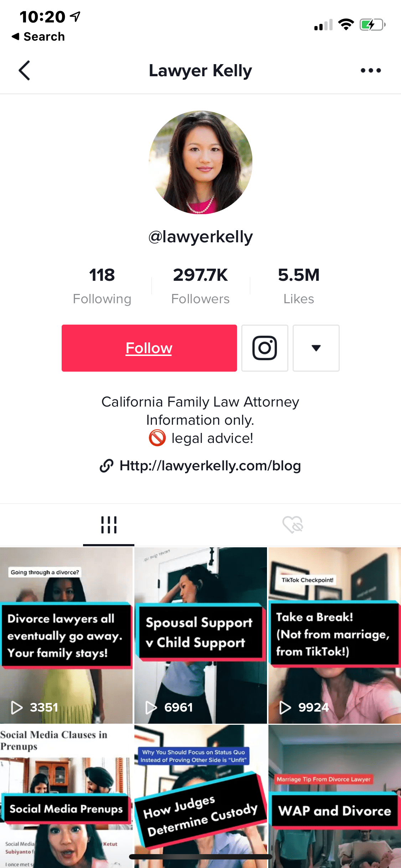
Task: Open the linked Instagram profile icon
Action: (265, 348)
